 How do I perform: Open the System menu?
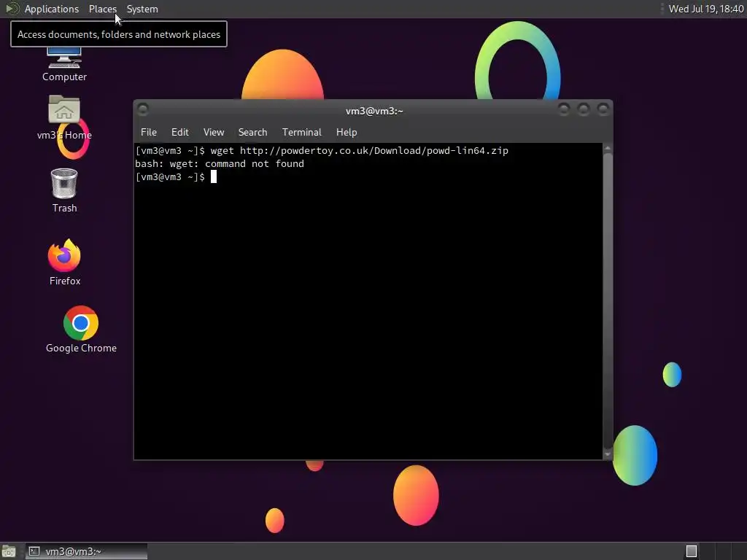click(x=142, y=9)
